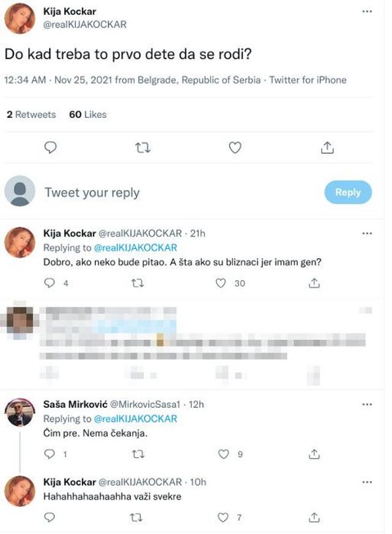Open Kija Kockar's avatar at tweet header
Image resolution: width=392 pixels, height=534 pixels.
coord(20,18)
